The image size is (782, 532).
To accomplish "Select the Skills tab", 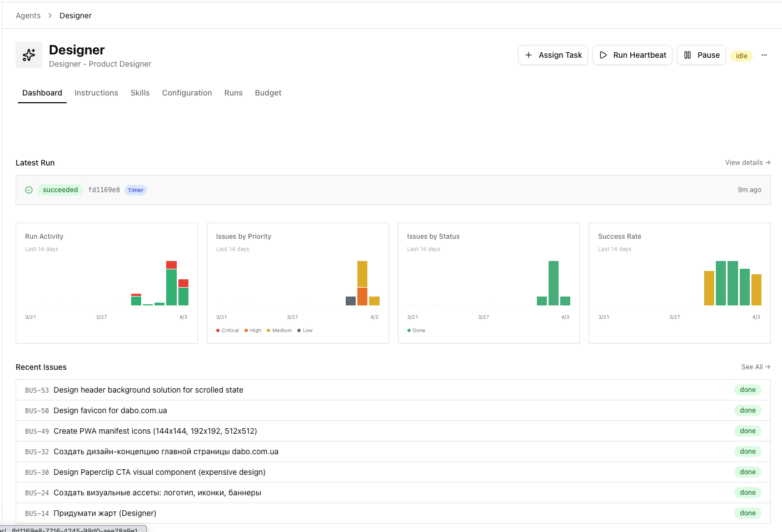I will [140, 93].
